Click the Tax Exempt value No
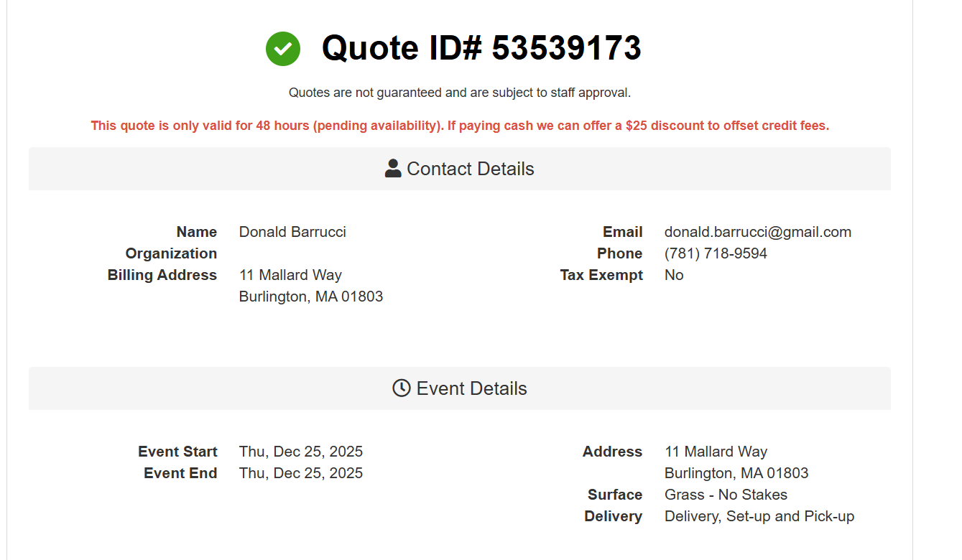The width and height of the screenshot is (962, 560). (x=674, y=275)
